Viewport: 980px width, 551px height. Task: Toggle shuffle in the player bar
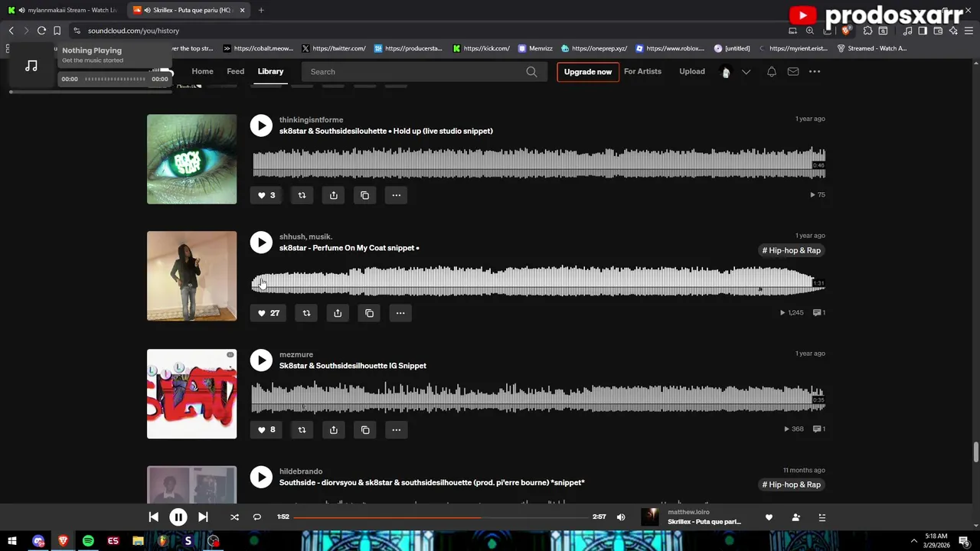click(234, 517)
